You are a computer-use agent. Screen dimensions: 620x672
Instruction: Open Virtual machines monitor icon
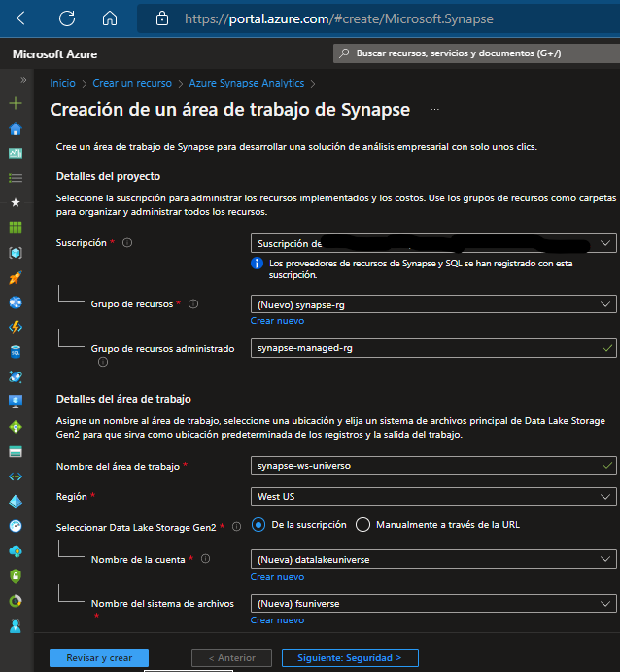pyautogui.click(x=16, y=402)
